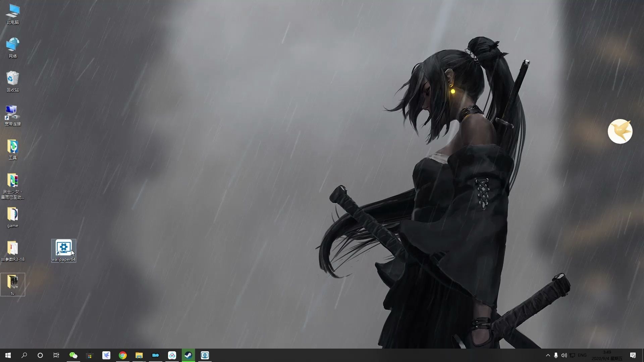Open the blue bird app on taskbar
This screenshot has width=644, height=362.
pos(106,355)
